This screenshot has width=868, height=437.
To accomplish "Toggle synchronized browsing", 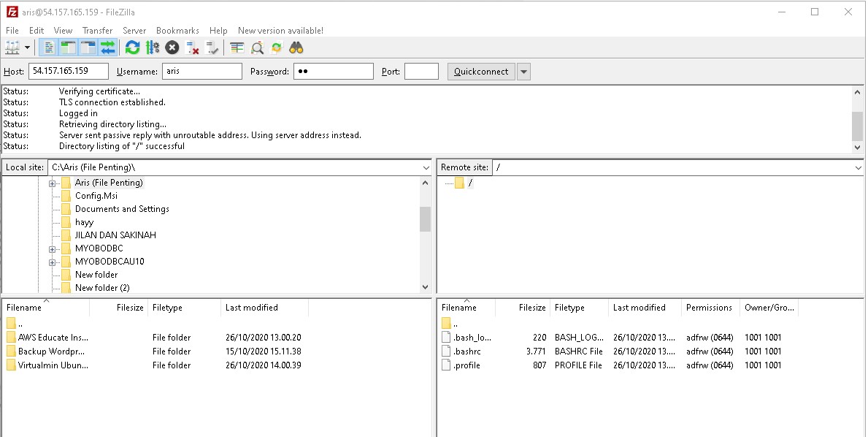I will pos(277,48).
